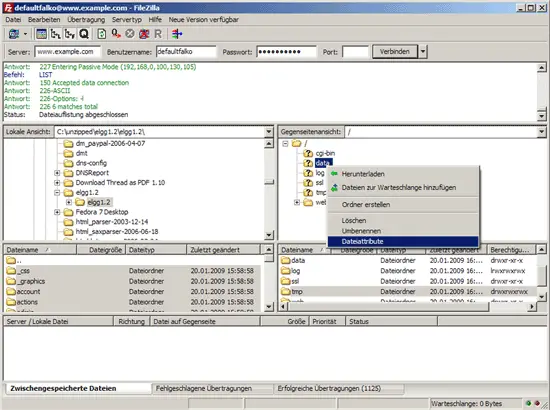This screenshot has height=410, width=550.
Task: Choose Löschen from context menu
Action: coord(403,221)
